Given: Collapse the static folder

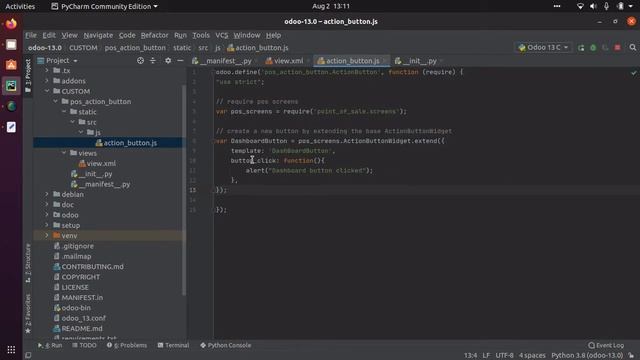Looking at the screenshot, I should (x=64, y=111).
